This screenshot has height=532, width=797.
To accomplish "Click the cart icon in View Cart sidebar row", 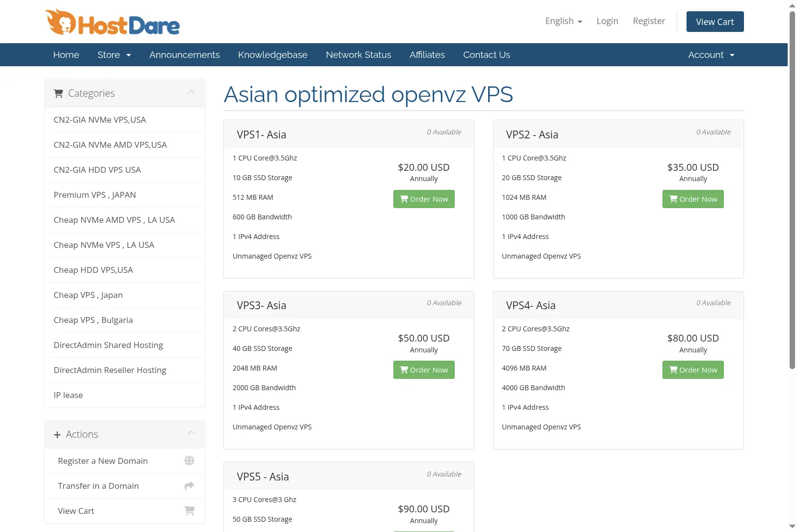I will pos(189,511).
